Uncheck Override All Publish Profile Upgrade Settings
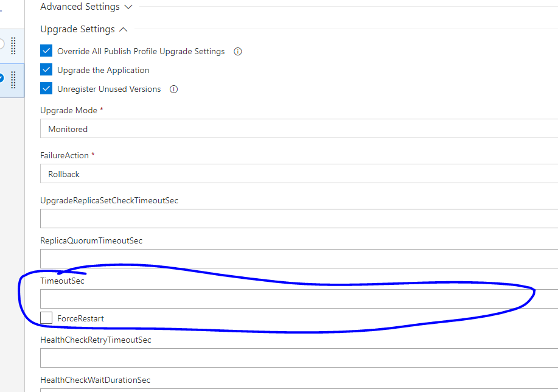 coord(46,51)
